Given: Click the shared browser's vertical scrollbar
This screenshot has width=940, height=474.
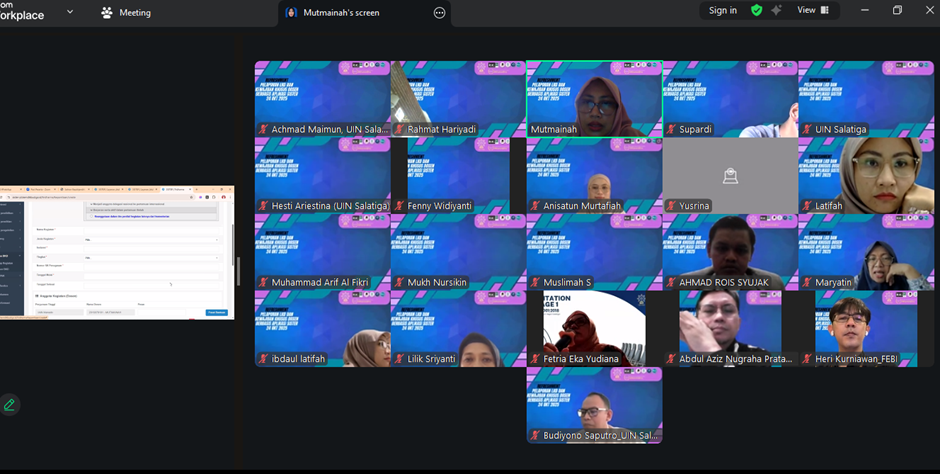Looking at the screenshot, I should coord(231,240).
